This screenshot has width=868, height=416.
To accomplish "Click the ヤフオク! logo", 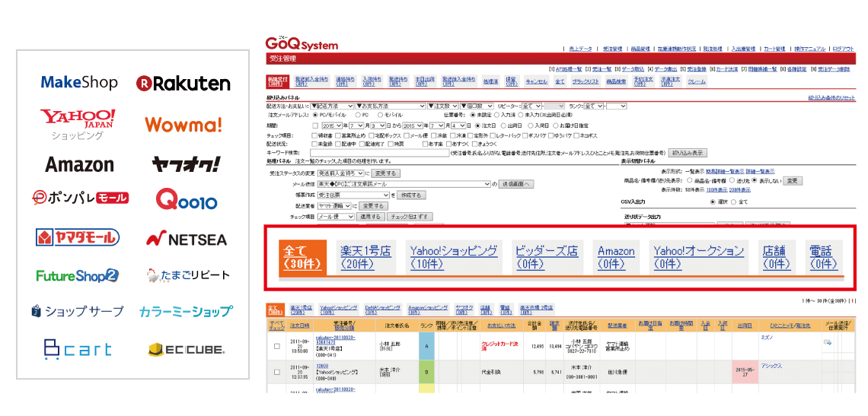I will click(x=186, y=164).
